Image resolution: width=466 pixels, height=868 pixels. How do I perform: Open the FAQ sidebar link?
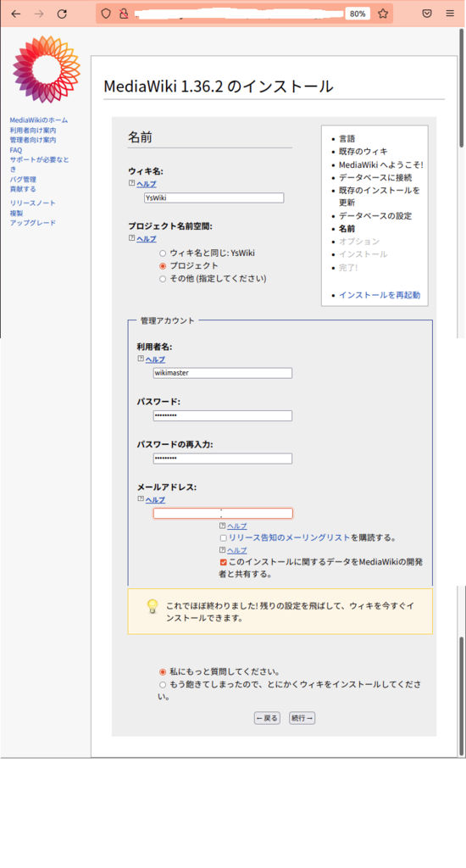coord(15,150)
